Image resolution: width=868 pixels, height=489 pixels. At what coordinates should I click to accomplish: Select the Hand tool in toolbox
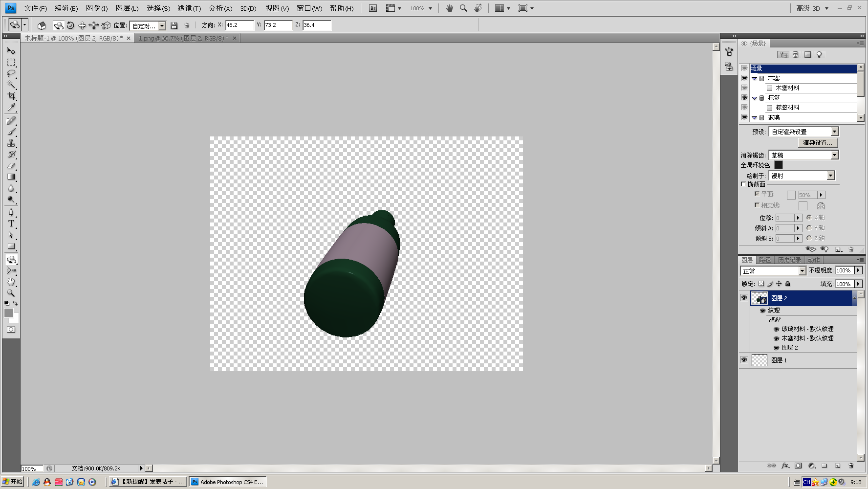(11, 282)
